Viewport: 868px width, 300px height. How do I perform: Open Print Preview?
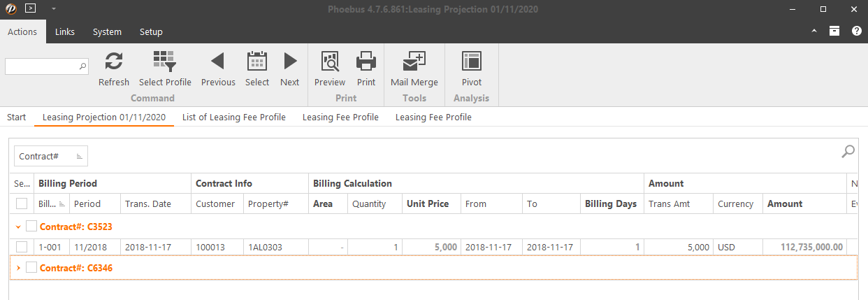coord(330,62)
